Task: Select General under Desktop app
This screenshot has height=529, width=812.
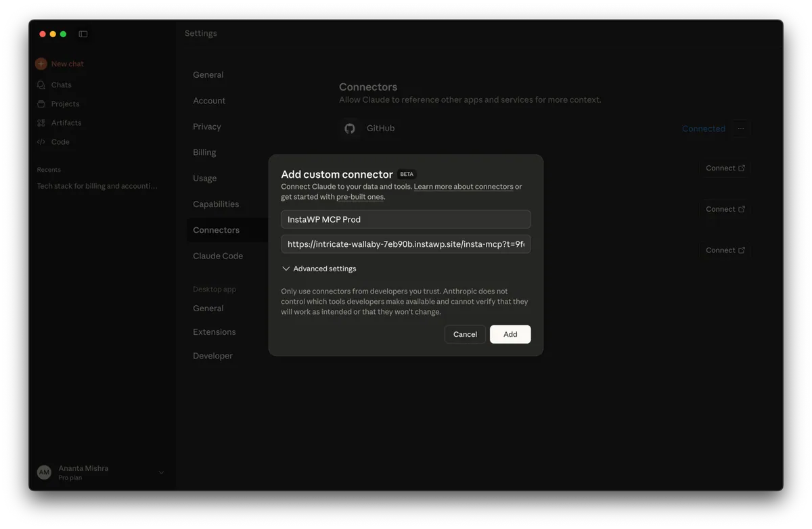Action: (x=208, y=308)
